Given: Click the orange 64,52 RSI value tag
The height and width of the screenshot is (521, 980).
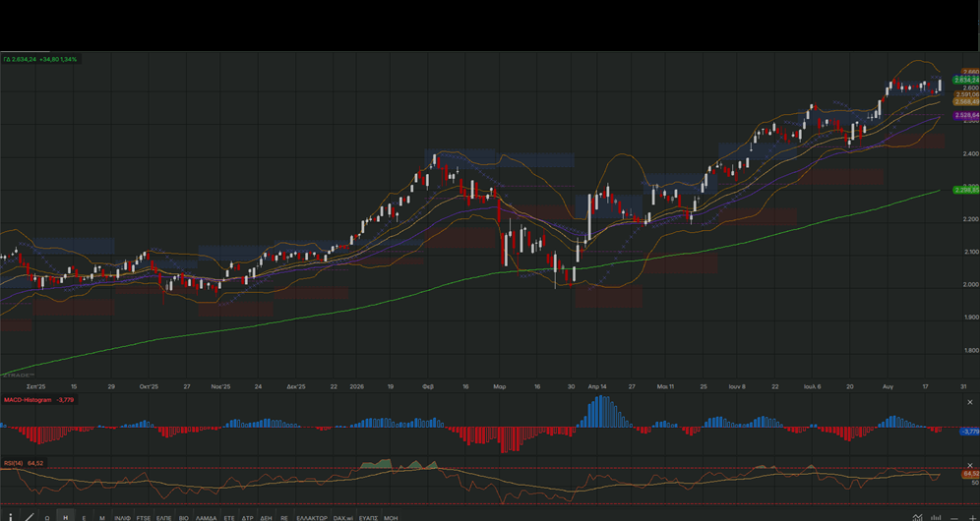Looking at the screenshot, I should pos(970,474).
